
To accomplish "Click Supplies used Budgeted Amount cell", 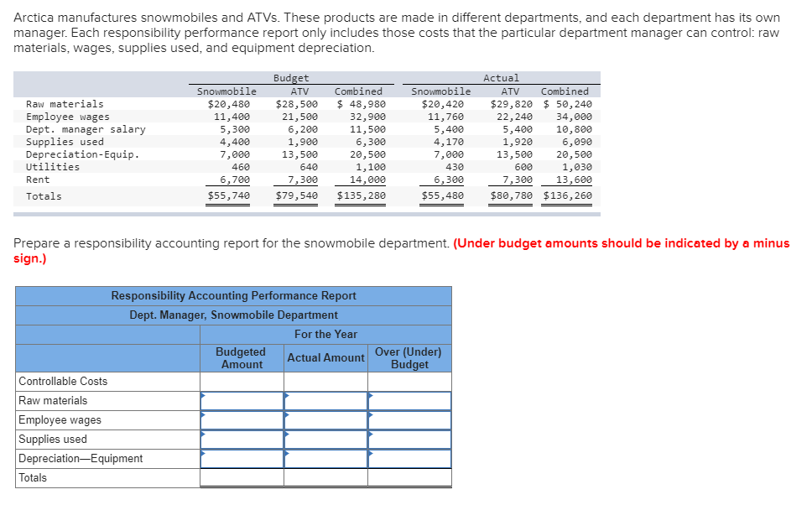I will click(242, 440).
